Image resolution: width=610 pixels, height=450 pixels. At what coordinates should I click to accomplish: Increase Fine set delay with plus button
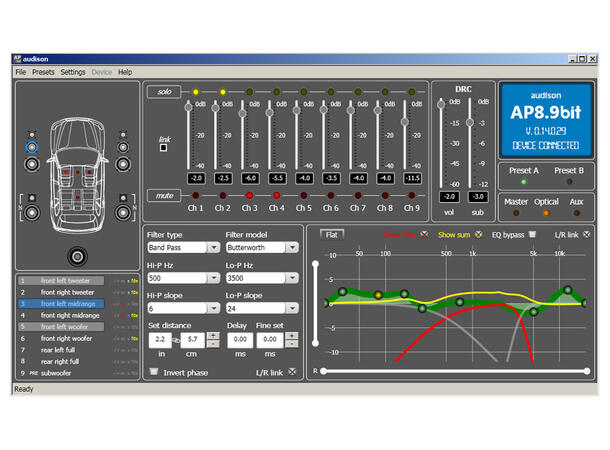point(292,336)
